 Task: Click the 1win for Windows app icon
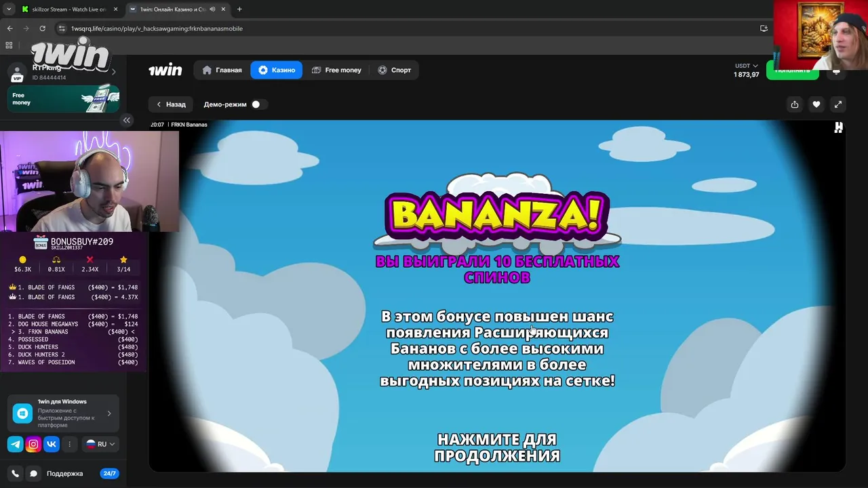(23, 413)
